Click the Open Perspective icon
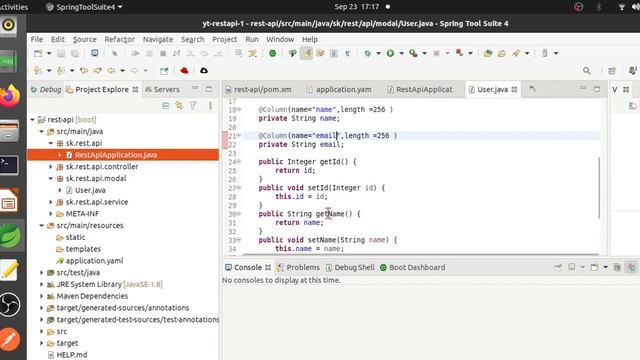This screenshot has height=360, width=640. coord(612,71)
